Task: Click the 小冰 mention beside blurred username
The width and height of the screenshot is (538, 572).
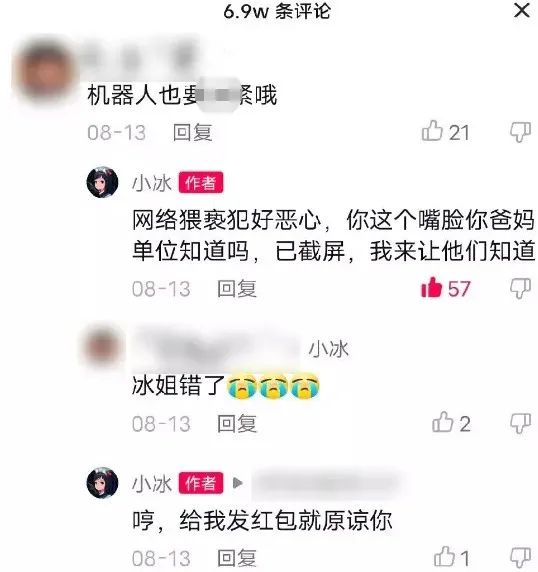Action: [x=329, y=349]
